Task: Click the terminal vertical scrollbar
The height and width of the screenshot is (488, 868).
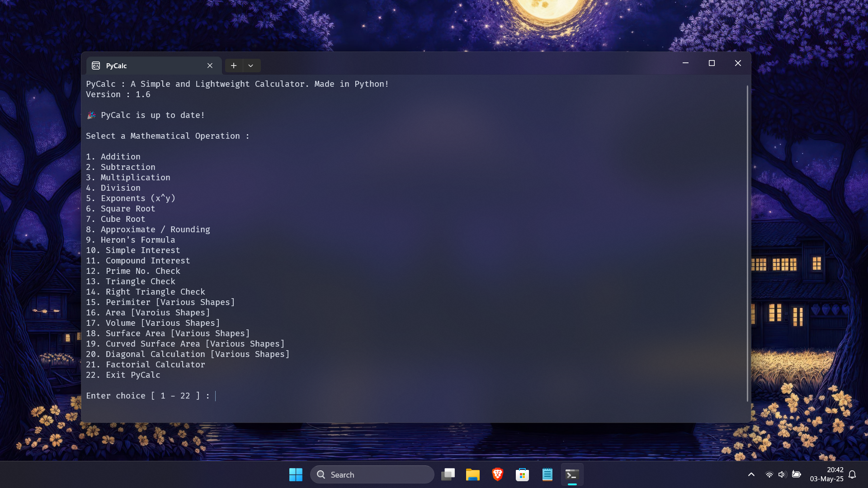Action: click(747, 243)
